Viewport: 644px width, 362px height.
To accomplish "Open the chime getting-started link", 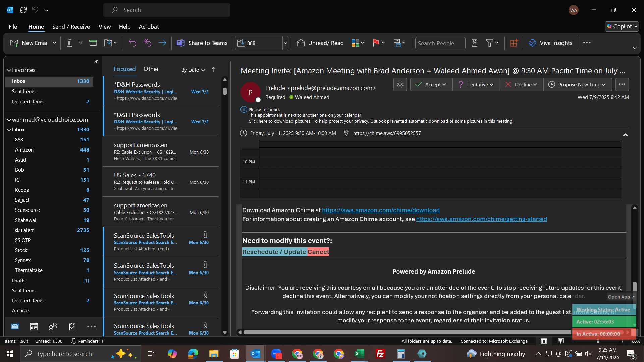I will click(x=481, y=219).
